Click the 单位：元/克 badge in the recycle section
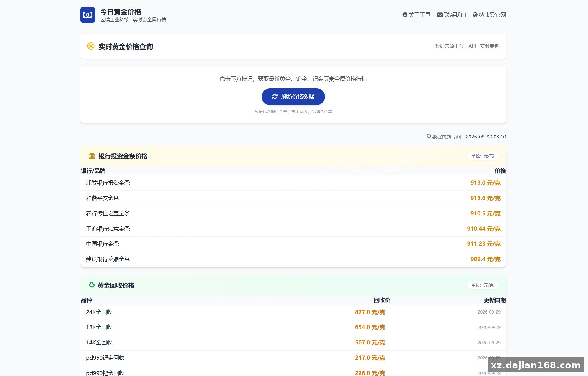Viewport: 588px width, 376px height. point(483,285)
